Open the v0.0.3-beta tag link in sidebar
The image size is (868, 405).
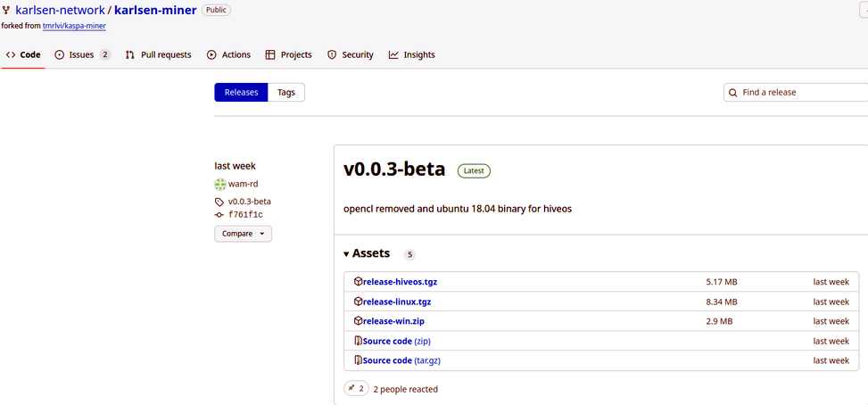249,202
